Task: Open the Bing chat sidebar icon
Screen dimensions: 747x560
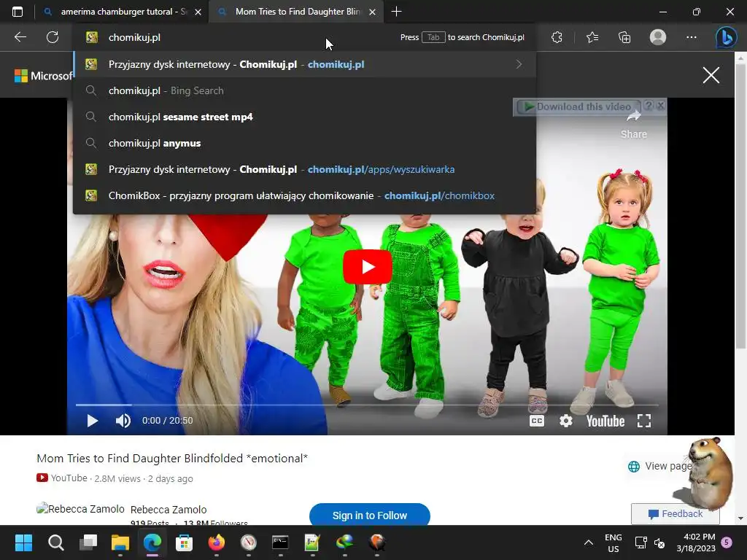Action: click(x=727, y=37)
